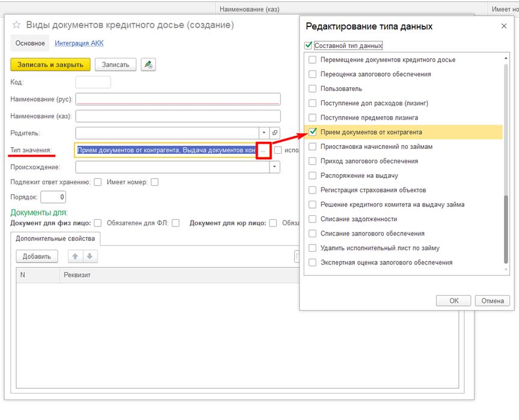Expand the Родитель dropdown list
The width and height of the screenshot is (519, 420).
pyautogui.click(x=264, y=133)
